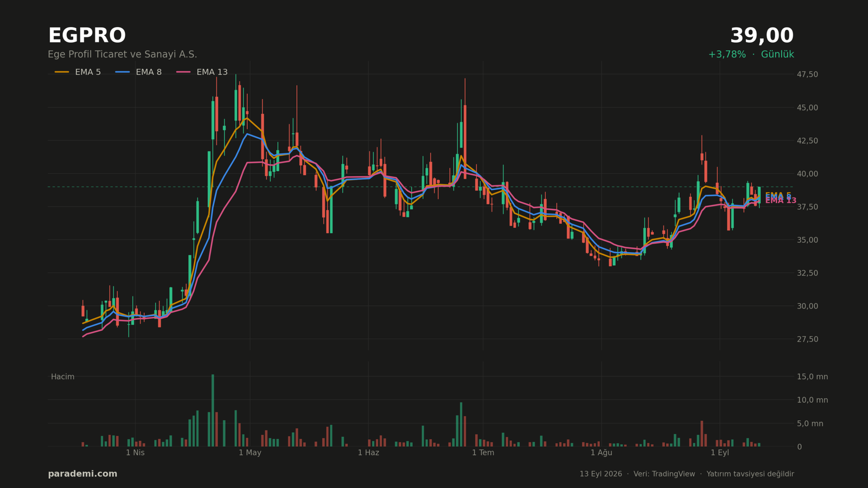
Task: Click the orange EMA 5 legend line swatch
Action: [62, 72]
